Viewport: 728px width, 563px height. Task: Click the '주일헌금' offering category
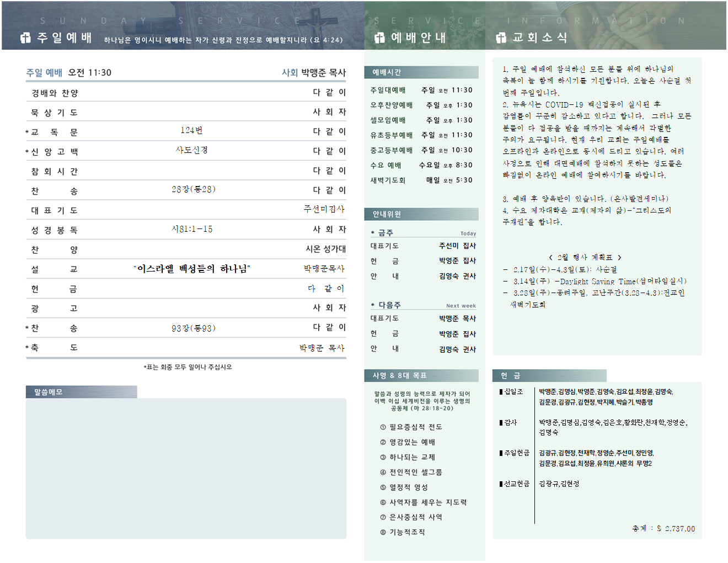(515, 453)
